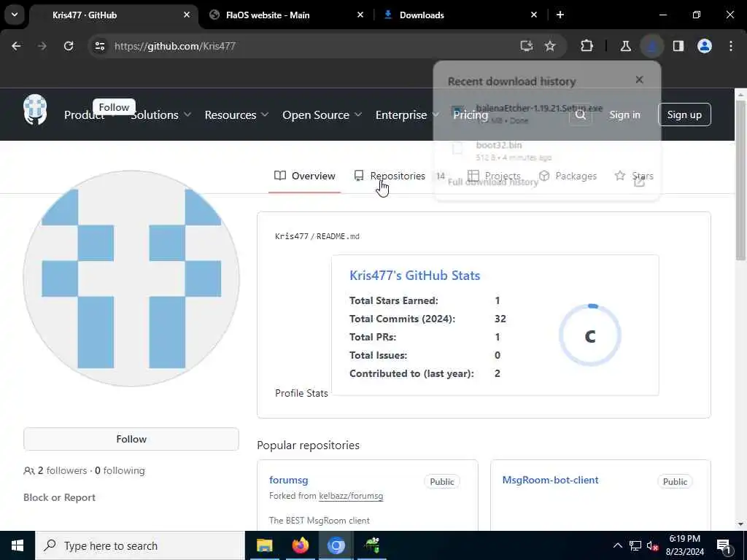Click the GitHub search magnifier icon
Viewport: 747px width, 560px height.
click(580, 114)
